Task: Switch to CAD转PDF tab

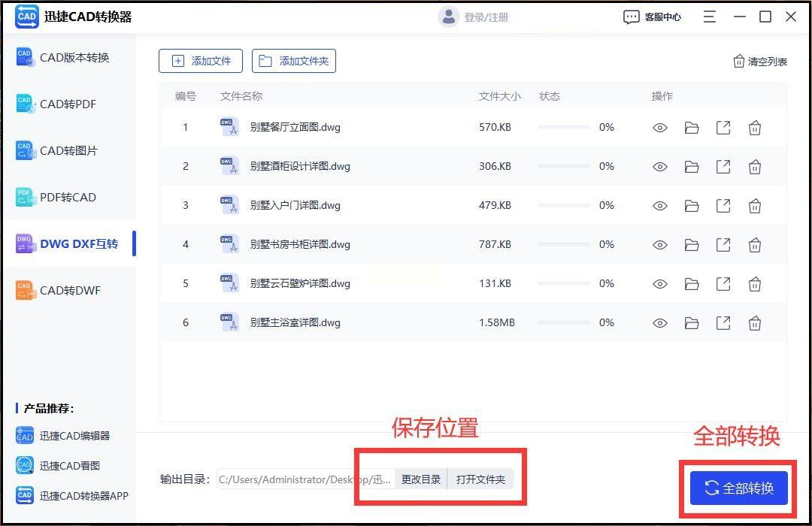Action: (x=69, y=104)
